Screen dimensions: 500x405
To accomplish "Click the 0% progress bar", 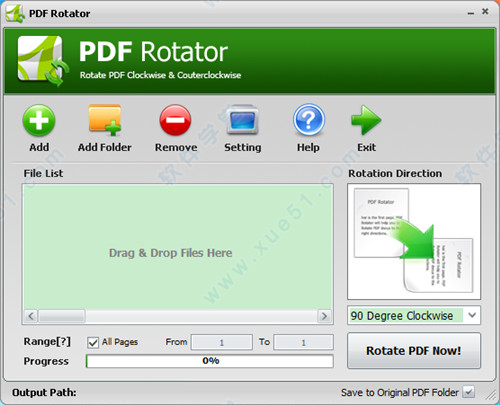I will coord(210,361).
